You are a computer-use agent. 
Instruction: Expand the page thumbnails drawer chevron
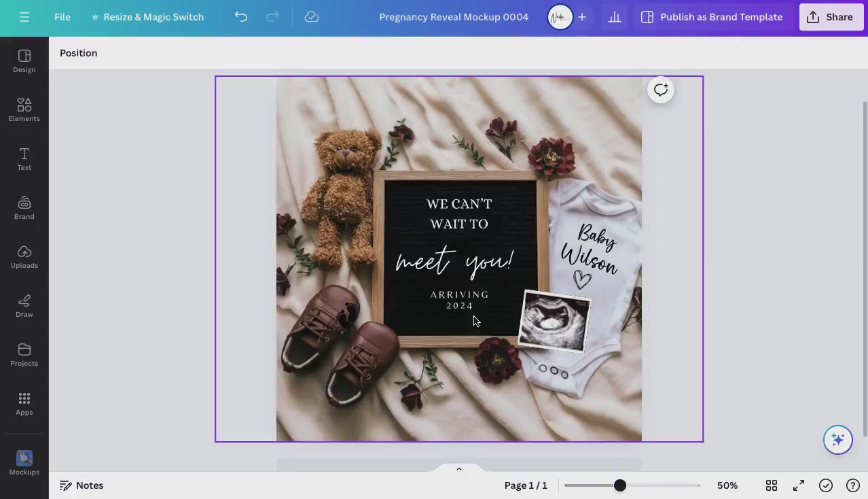pyautogui.click(x=459, y=468)
